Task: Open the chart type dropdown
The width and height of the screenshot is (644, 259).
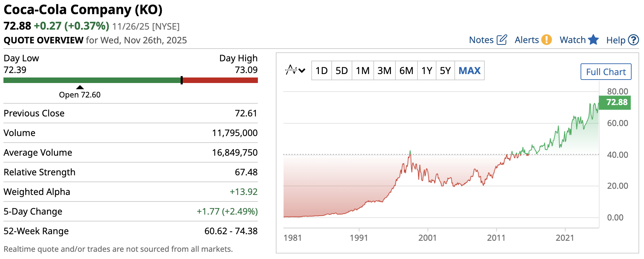Action: [x=295, y=71]
